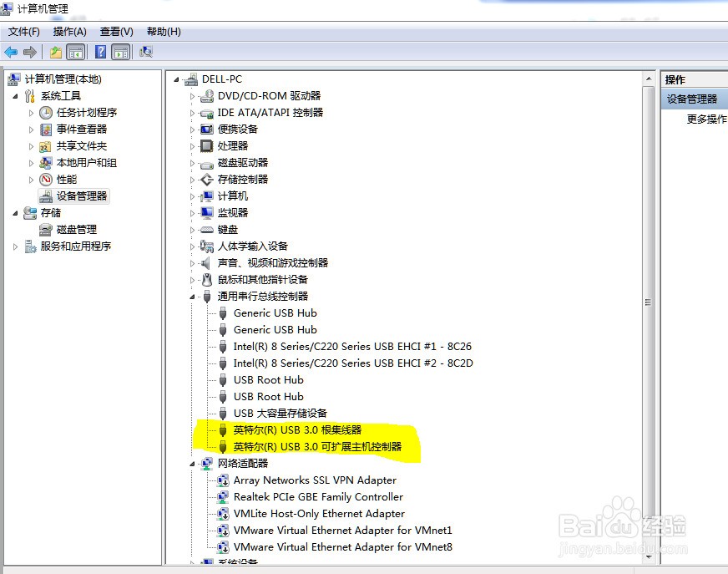Open the 操作(A) menu

click(69, 32)
